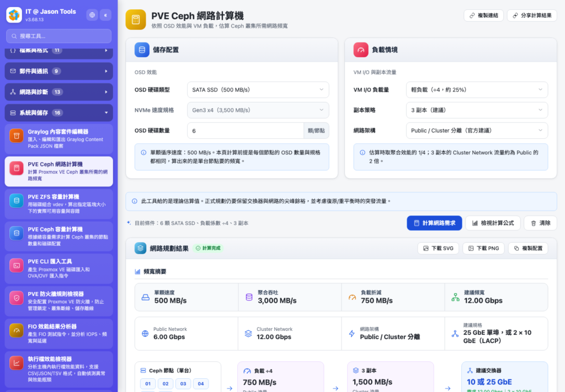
Task: Click the Graylog archive box icon
Action: 16,136
